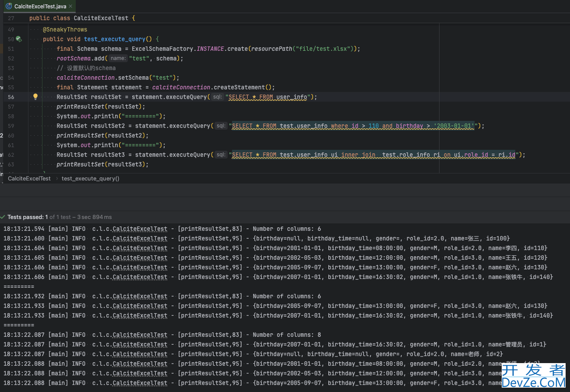This screenshot has width=570, height=392.
Task: Click the '设置默认的schema' comment
Action: pos(86,68)
